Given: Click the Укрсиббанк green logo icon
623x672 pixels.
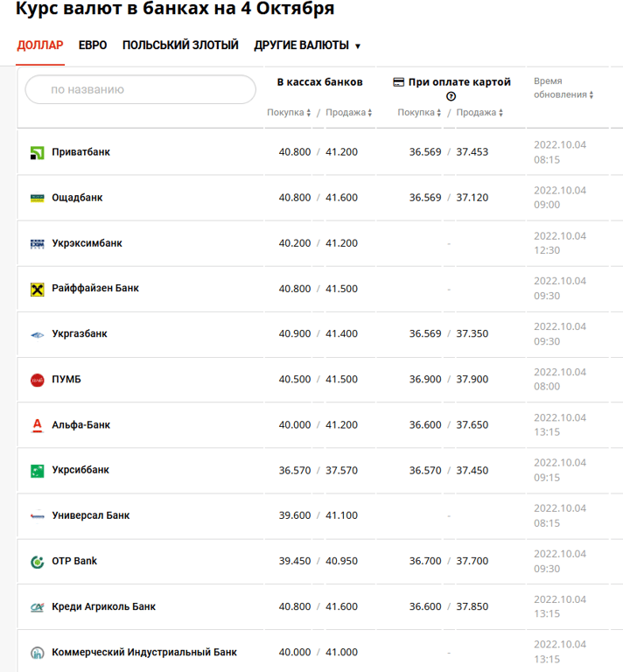Looking at the screenshot, I should click(38, 471).
